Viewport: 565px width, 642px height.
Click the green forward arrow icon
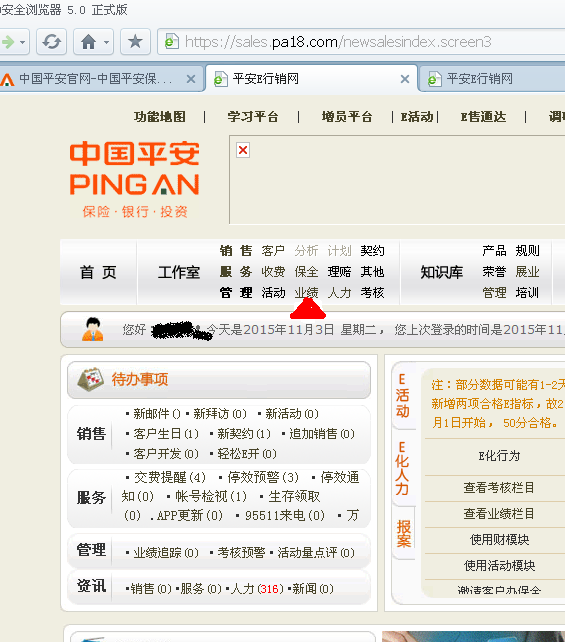pos(8,42)
